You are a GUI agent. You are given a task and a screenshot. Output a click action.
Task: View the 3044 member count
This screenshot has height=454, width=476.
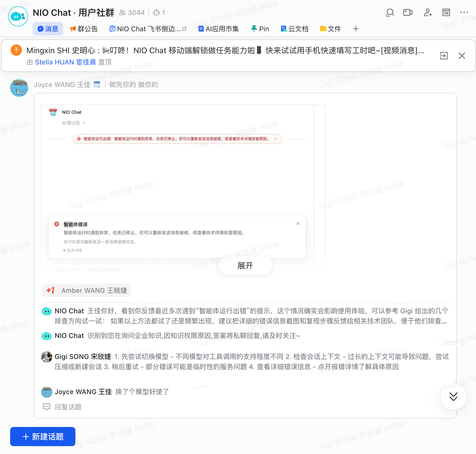point(132,13)
